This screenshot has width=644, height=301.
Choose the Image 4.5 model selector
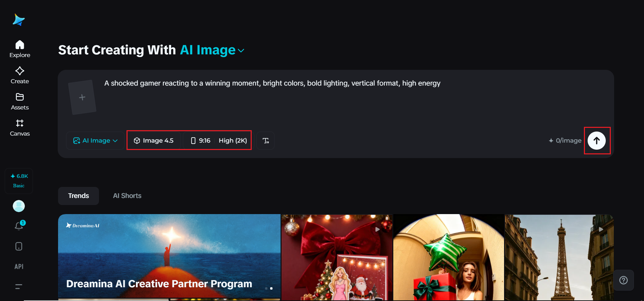tap(154, 141)
